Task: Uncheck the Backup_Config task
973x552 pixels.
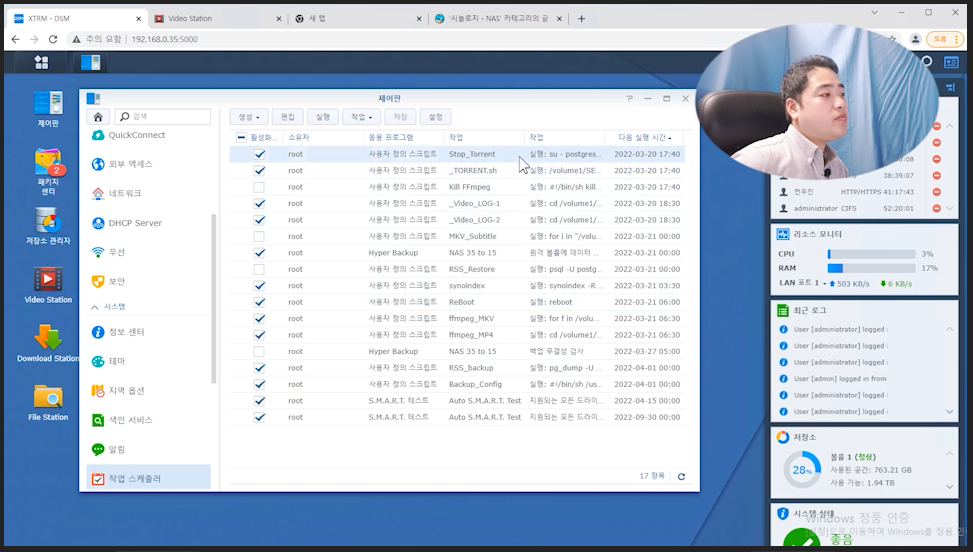Action: 259,385
